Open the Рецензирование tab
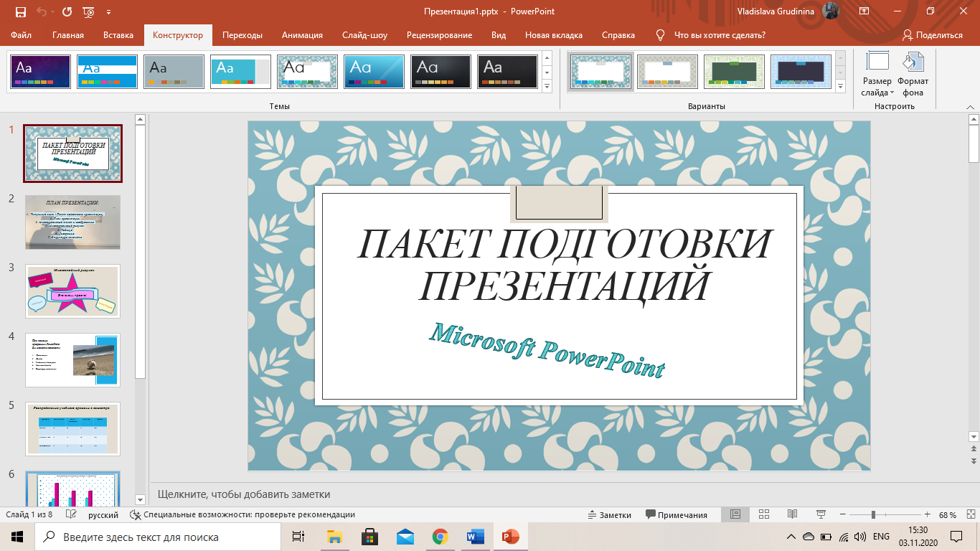The image size is (980, 551). tap(439, 35)
